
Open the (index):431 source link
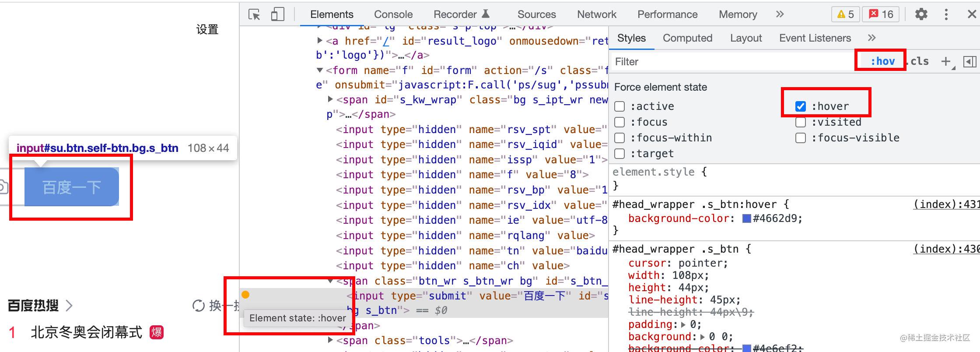[x=947, y=204]
